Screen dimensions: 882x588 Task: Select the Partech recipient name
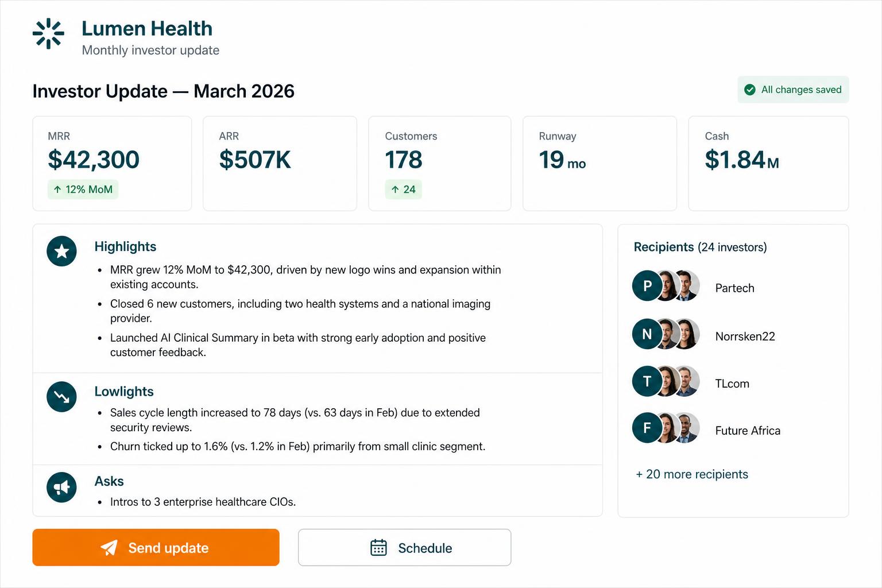(x=734, y=288)
